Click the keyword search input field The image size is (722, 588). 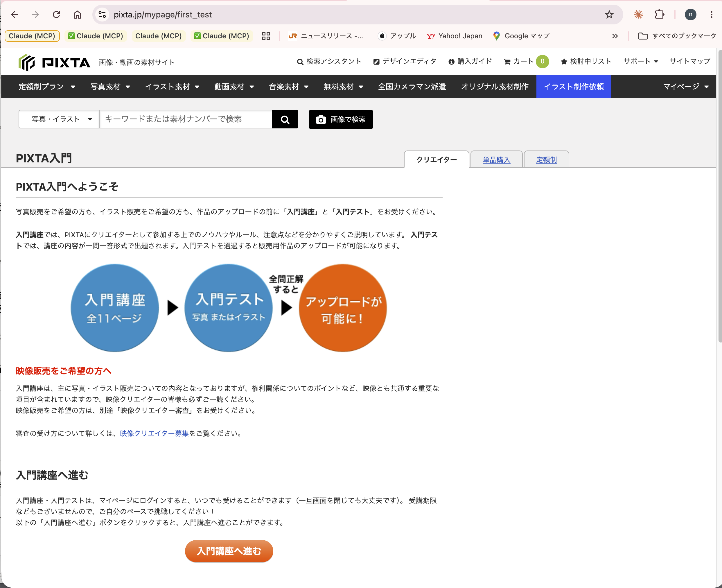[x=186, y=119]
